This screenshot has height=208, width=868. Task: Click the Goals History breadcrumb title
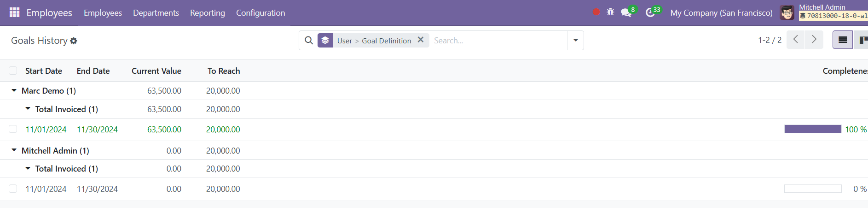39,41
